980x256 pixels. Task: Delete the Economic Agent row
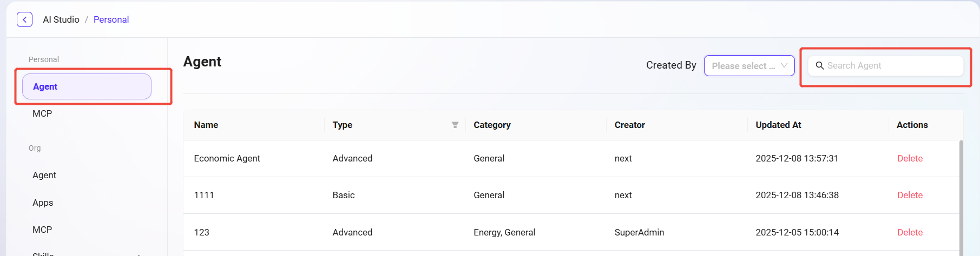pos(910,158)
